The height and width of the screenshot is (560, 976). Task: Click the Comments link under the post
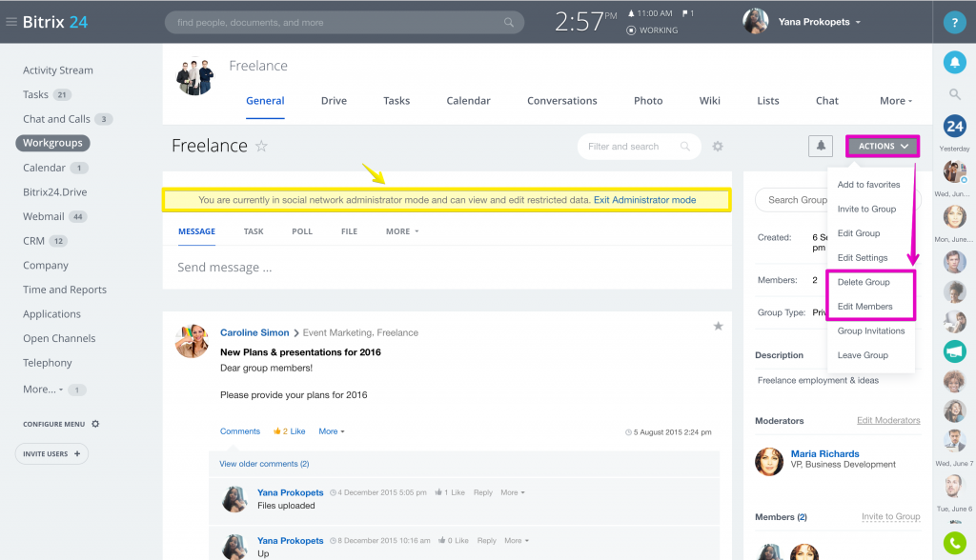(x=239, y=431)
